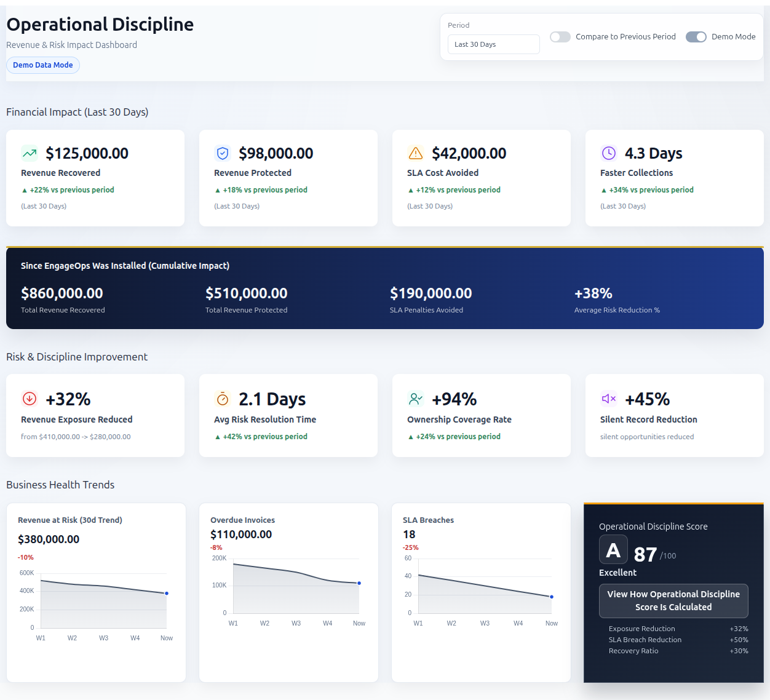Image resolution: width=770 pixels, height=700 pixels.
Task: Open the Period dropdown showing Last 30 Days
Action: point(494,44)
